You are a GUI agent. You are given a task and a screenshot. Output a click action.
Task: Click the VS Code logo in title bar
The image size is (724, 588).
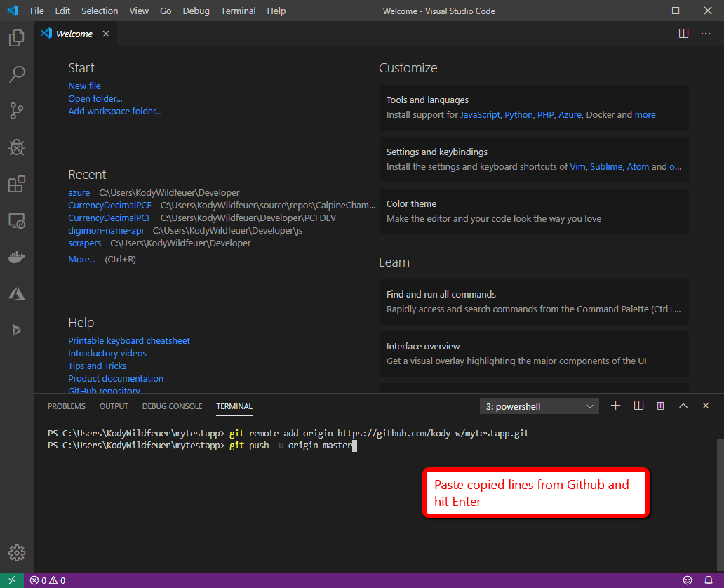click(13, 10)
